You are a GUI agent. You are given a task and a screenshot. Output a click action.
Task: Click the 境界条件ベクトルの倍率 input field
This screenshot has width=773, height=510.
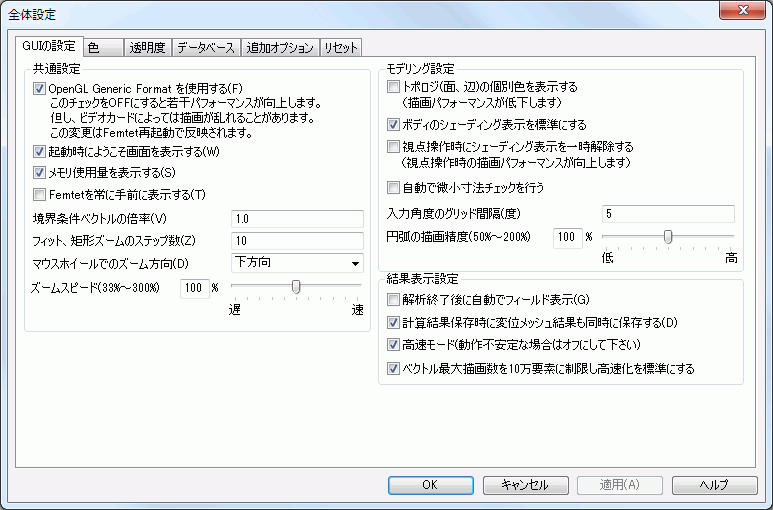pos(296,219)
